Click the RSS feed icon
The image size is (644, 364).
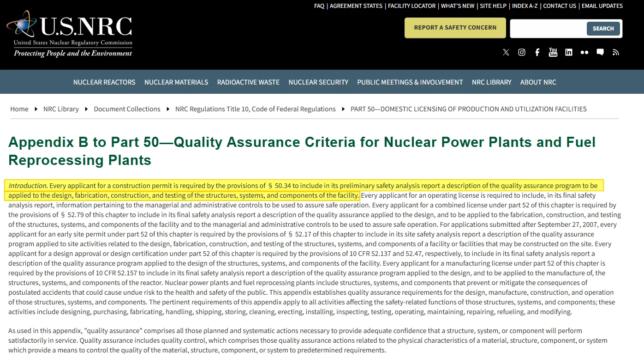pos(616,52)
